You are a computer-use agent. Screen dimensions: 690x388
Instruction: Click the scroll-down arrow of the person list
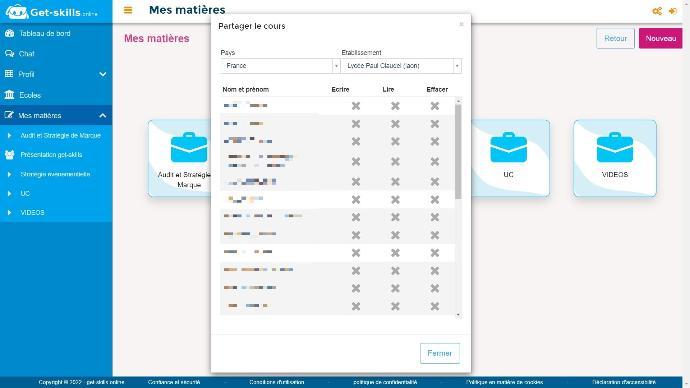458,315
